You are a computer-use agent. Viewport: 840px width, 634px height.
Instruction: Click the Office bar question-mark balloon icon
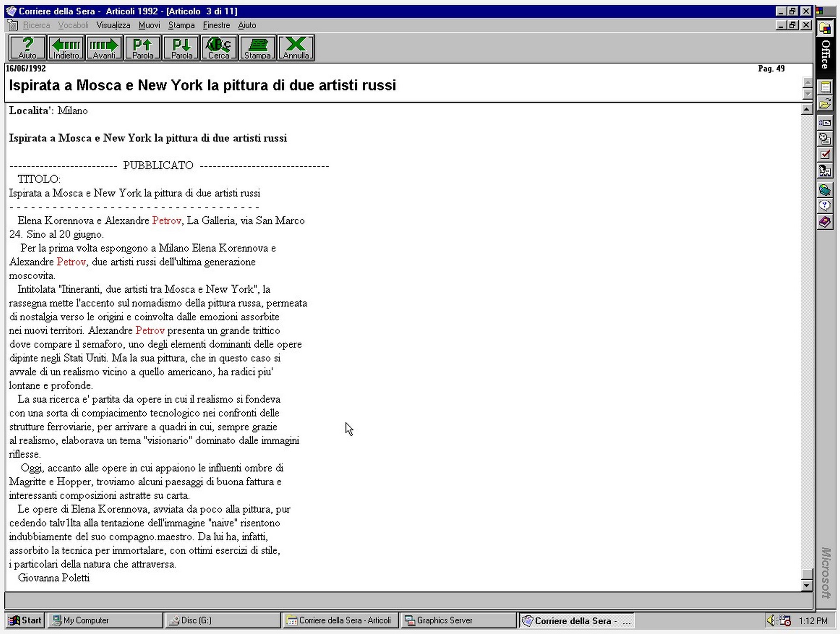(x=825, y=206)
